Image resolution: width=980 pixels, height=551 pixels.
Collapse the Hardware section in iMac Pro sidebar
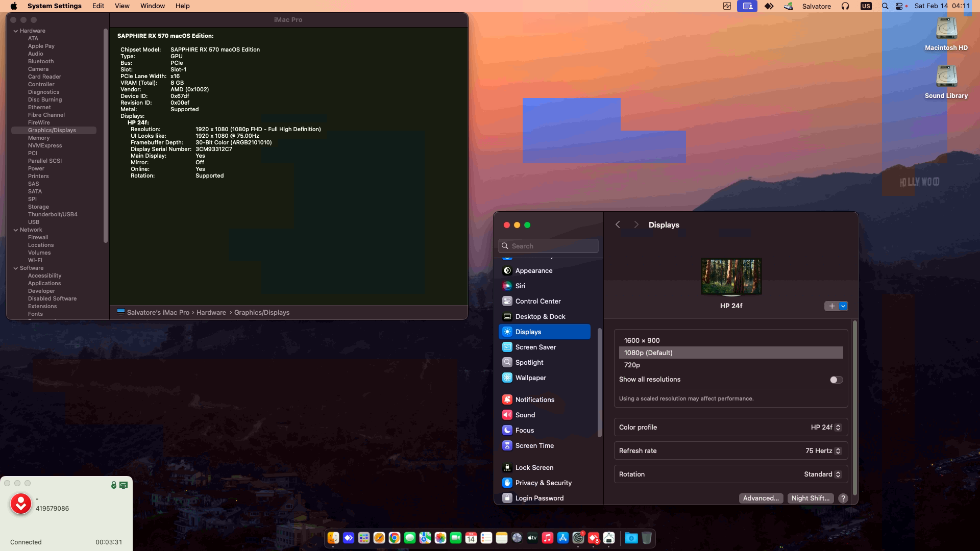(16, 31)
